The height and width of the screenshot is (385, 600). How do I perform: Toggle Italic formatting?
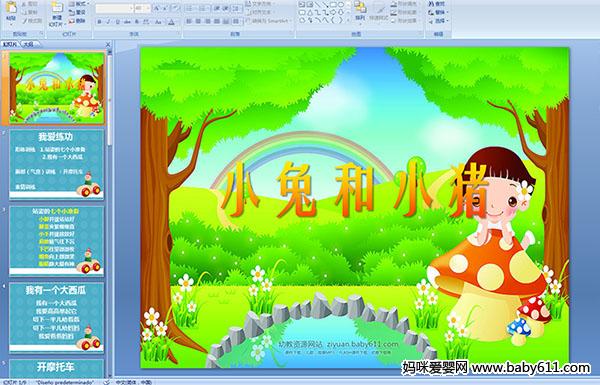click(x=108, y=22)
